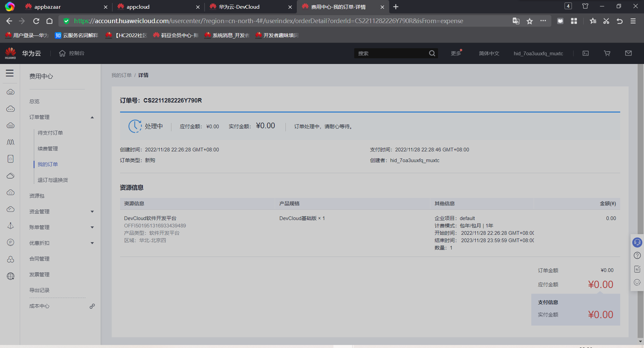The height and width of the screenshot is (348, 644).
Task: Click the feedback edit icon on right
Action: pyautogui.click(x=637, y=269)
